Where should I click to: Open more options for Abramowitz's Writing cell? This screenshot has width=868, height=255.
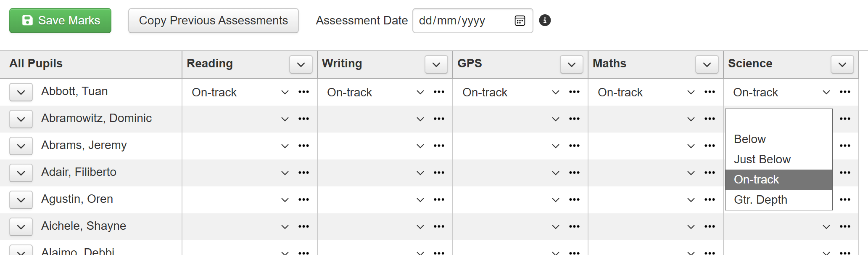tap(439, 119)
